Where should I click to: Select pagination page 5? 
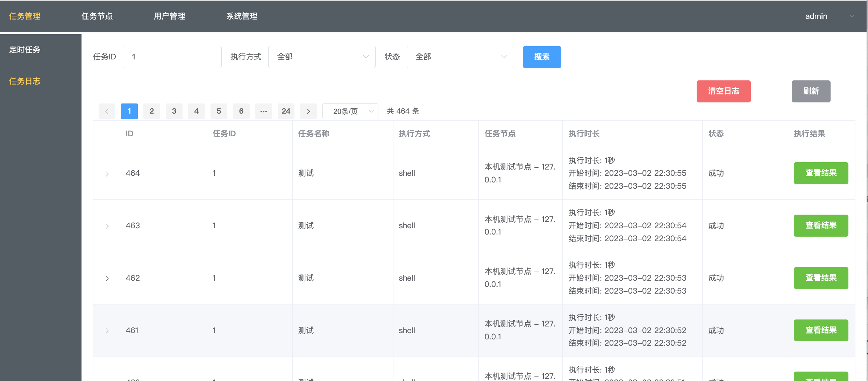tap(219, 111)
